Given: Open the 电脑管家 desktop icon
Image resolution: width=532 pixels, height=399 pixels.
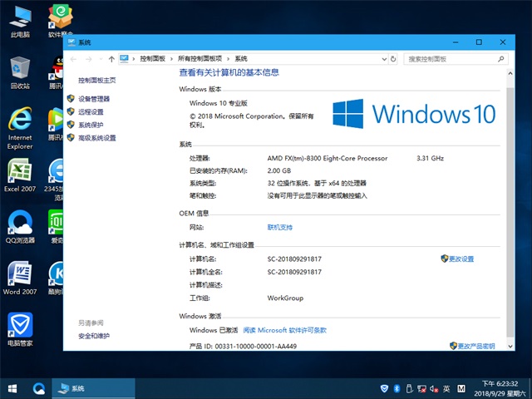Looking at the screenshot, I should (20, 327).
